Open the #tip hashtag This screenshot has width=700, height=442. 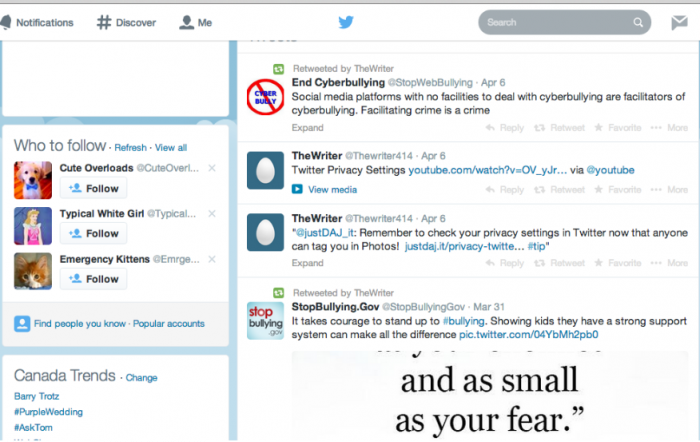pos(536,246)
